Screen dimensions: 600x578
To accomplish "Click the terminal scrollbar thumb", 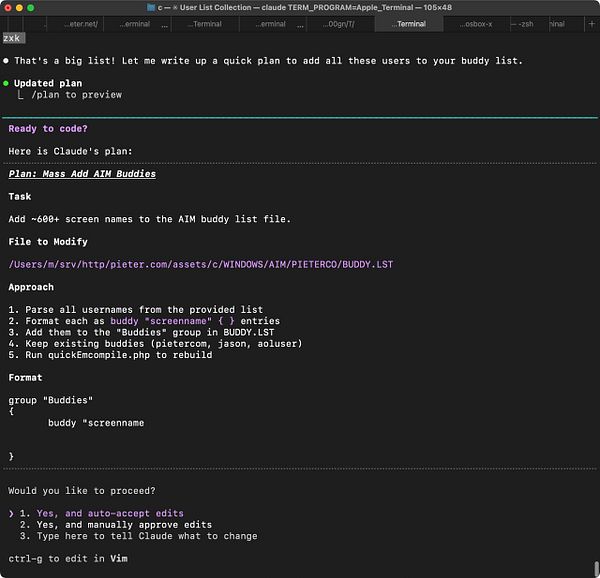I will click(597, 569).
